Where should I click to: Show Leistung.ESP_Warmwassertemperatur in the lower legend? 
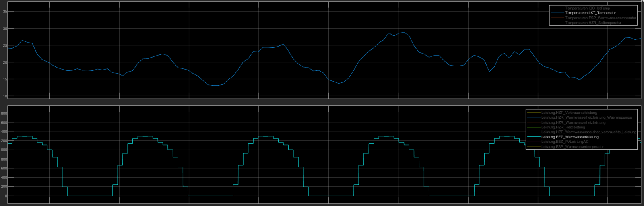(x=572, y=147)
